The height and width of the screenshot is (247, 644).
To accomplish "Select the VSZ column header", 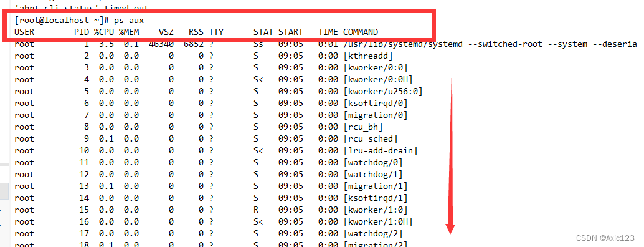I will point(166,32).
